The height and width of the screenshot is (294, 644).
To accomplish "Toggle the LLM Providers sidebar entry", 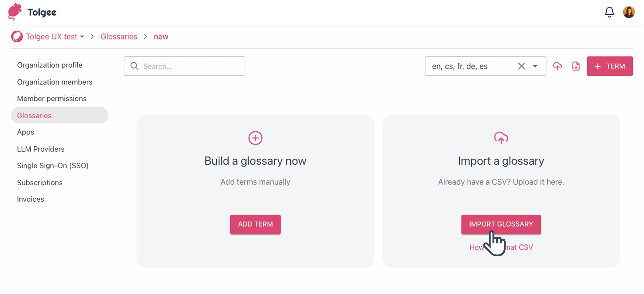I will tap(41, 149).
